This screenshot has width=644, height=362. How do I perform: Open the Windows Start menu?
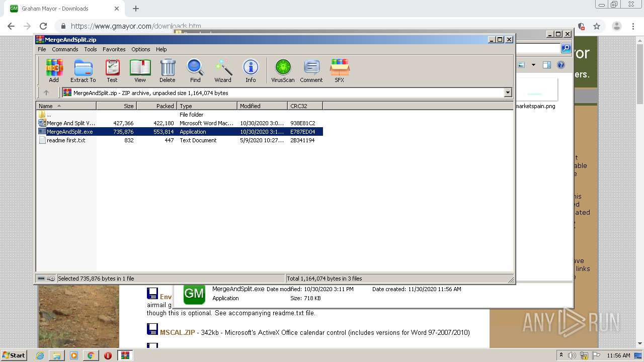[14, 355]
